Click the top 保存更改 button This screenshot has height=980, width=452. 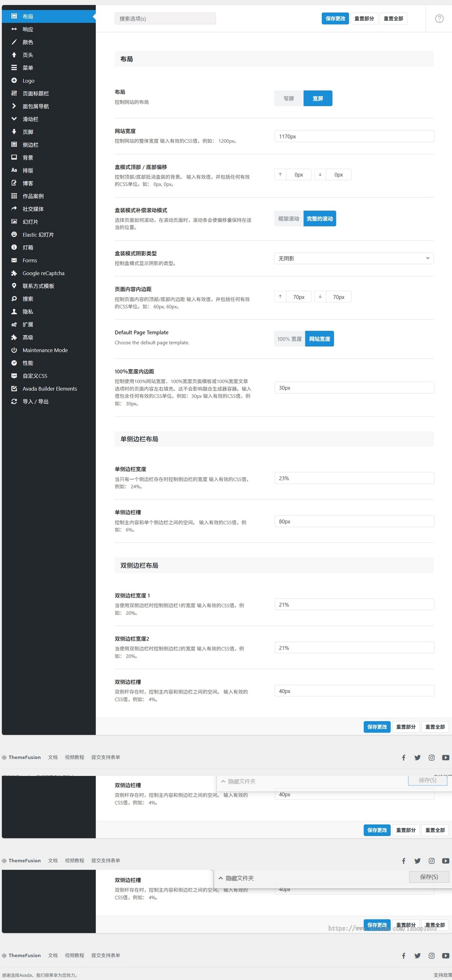point(335,18)
